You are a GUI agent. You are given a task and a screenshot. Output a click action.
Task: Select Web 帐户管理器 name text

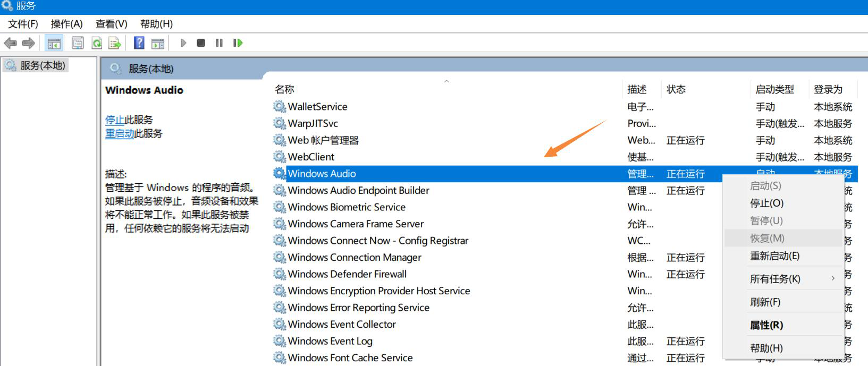pyautogui.click(x=323, y=140)
